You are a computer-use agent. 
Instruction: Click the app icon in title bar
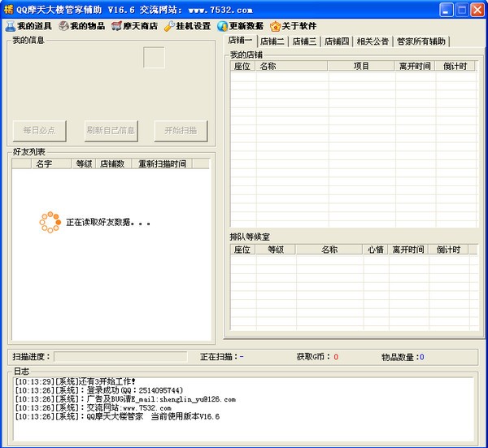point(9,10)
